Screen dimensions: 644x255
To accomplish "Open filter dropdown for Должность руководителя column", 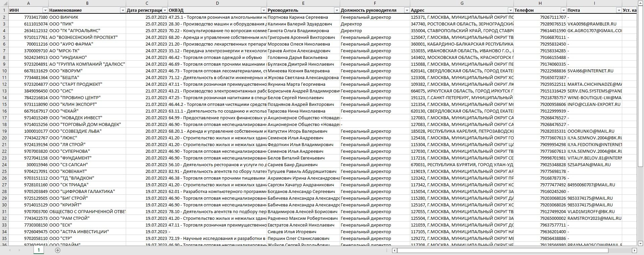I will pos(407,10).
